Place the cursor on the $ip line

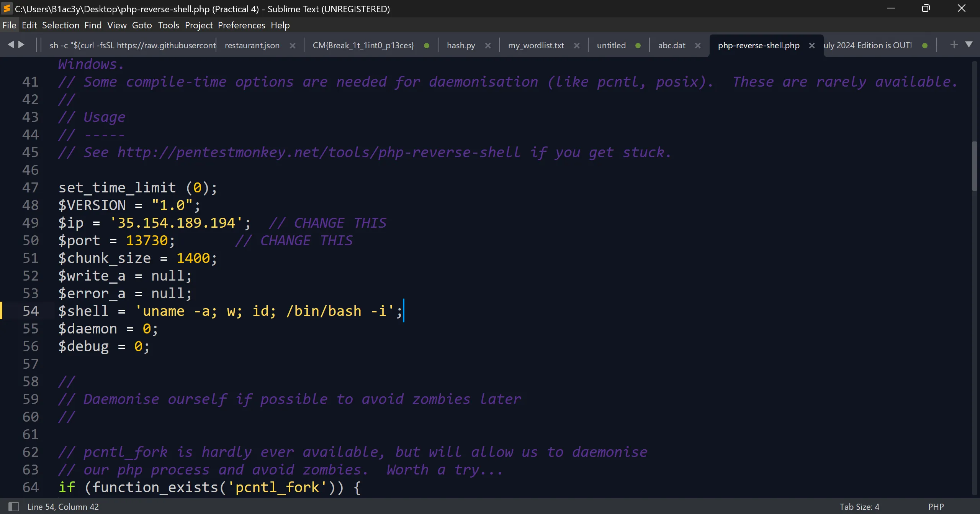(306, 223)
